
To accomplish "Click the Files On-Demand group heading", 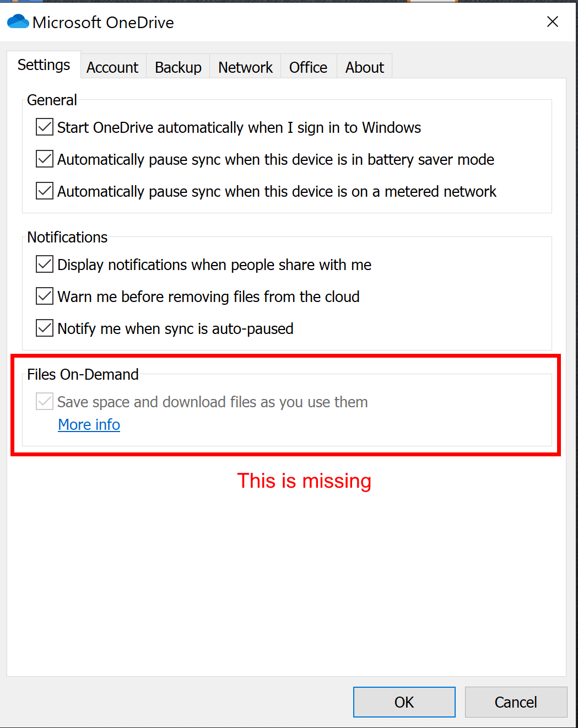I will (x=83, y=374).
